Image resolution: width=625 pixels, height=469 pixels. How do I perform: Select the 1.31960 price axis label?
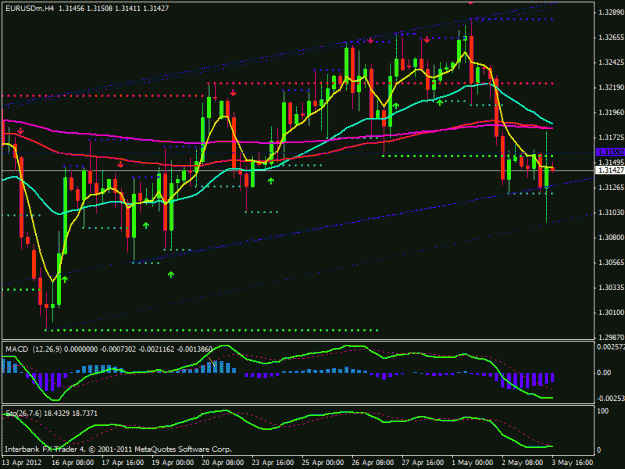pyautogui.click(x=611, y=112)
